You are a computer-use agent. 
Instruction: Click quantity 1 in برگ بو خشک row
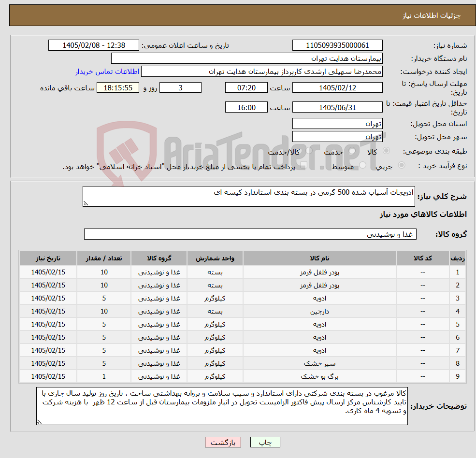pyautogui.click(x=104, y=377)
